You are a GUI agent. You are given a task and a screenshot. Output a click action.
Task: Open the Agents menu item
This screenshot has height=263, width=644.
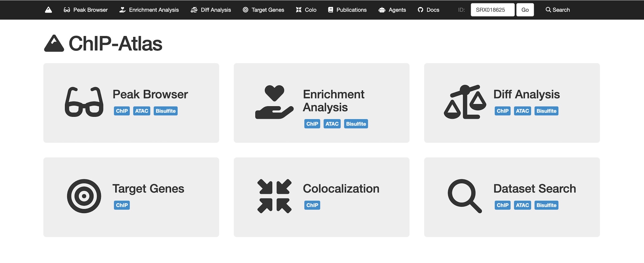point(392,10)
